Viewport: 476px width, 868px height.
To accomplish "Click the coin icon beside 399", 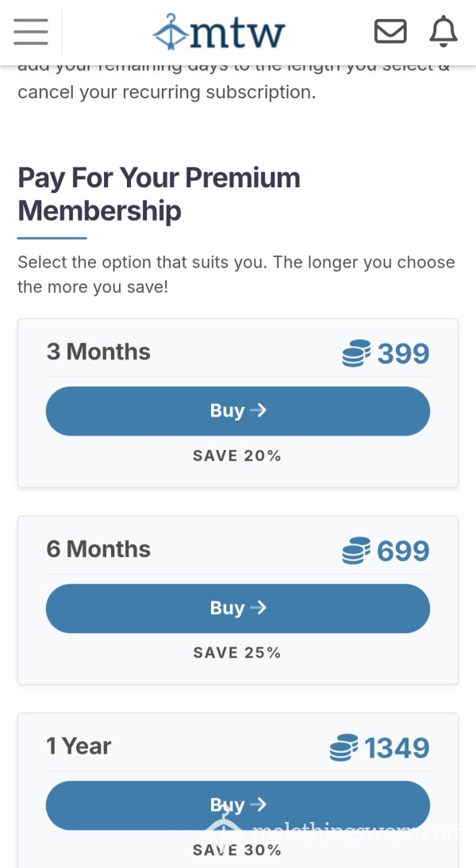I will tap(355, 352).
